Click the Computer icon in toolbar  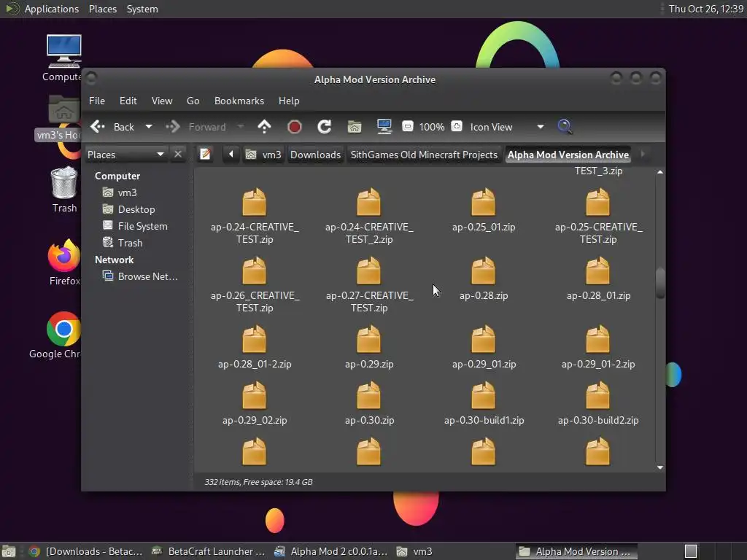pyautogui.click(x=384, y=127)
